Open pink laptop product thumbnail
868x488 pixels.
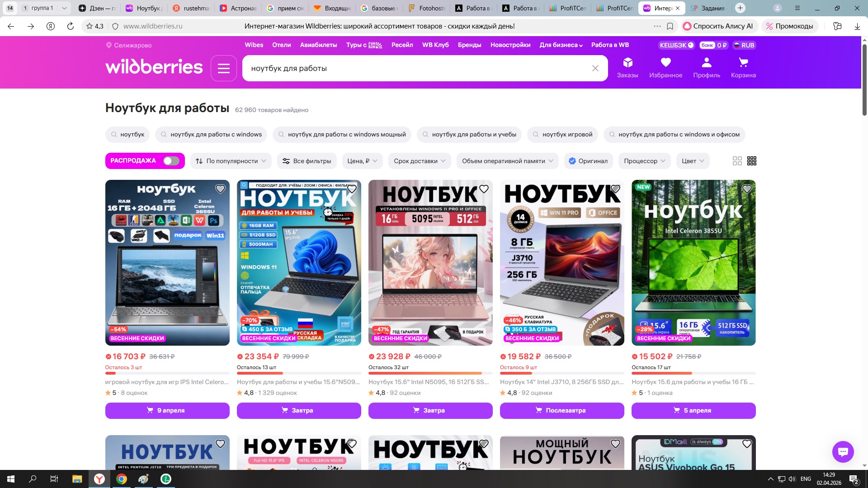tap(430, 263)
